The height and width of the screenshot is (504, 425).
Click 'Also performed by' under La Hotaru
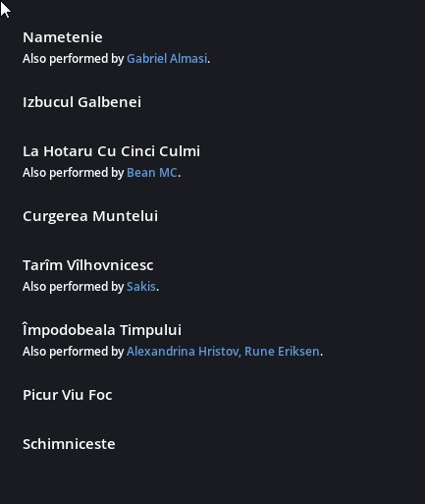[74, 173]
